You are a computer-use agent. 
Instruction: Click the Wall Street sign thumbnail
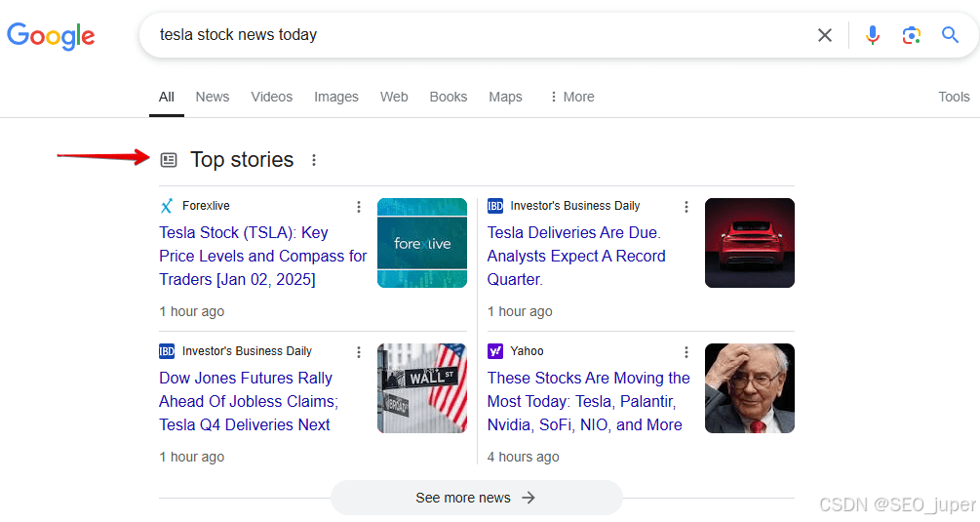pos(422,388)
